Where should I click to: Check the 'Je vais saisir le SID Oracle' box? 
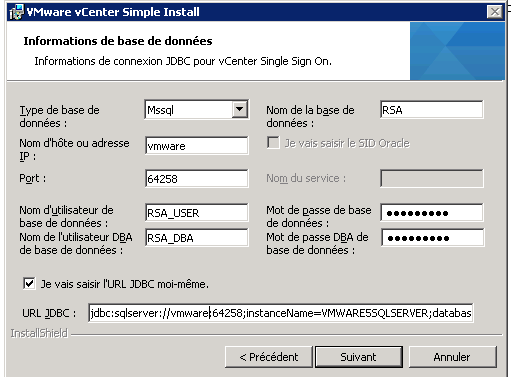pos(273,143)
